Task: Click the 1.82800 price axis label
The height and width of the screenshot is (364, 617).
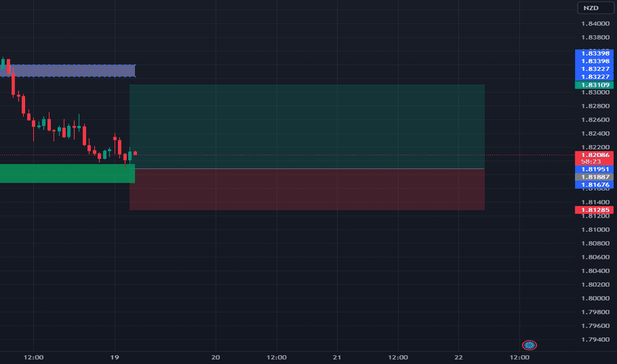Action: click(x=595, y=106)
